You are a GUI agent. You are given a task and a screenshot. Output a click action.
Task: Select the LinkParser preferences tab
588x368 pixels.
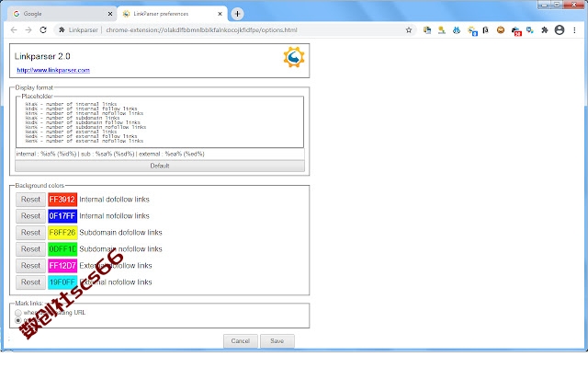point(172,14)
